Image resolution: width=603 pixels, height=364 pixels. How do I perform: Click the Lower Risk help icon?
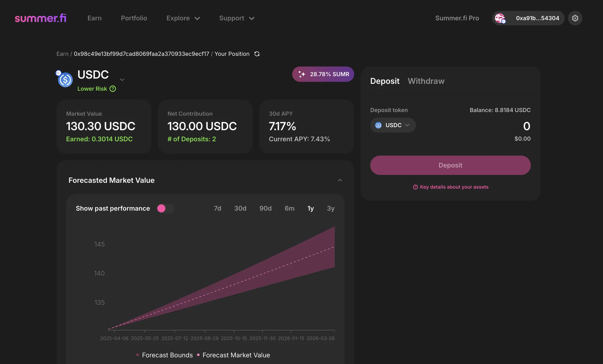pyautogui.click(x=113, y=89)
